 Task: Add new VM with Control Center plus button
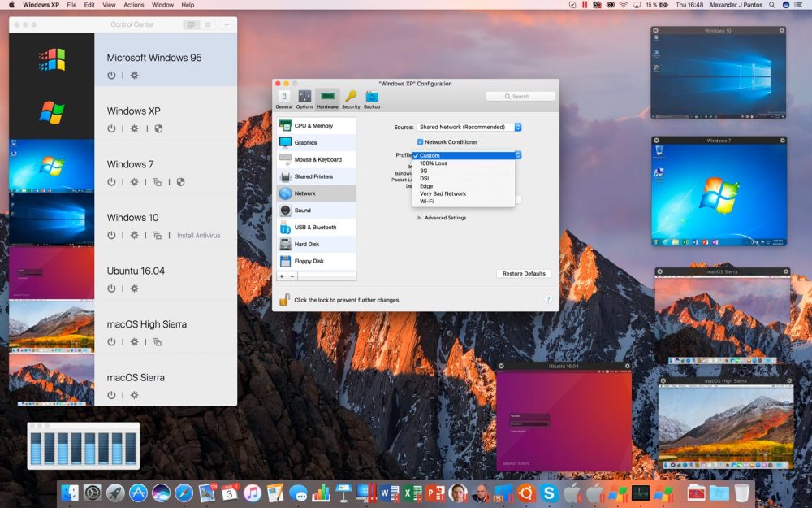(x=227, y=24)
